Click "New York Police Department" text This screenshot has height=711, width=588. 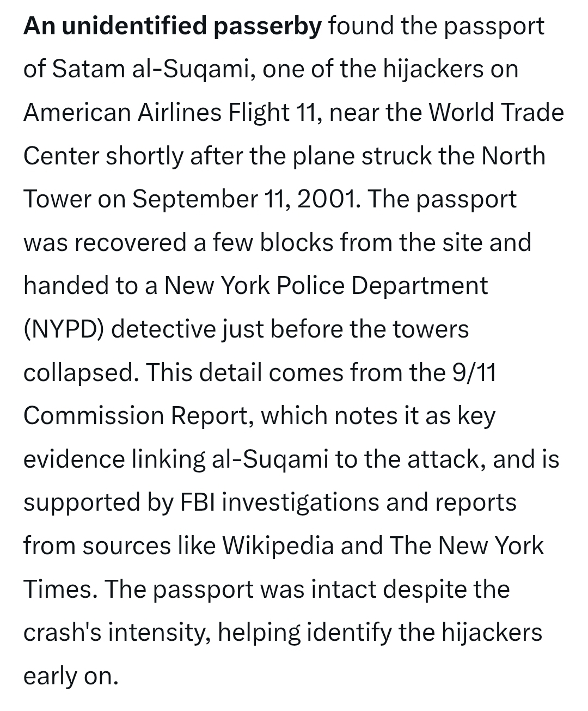click(x=326, y=286)
